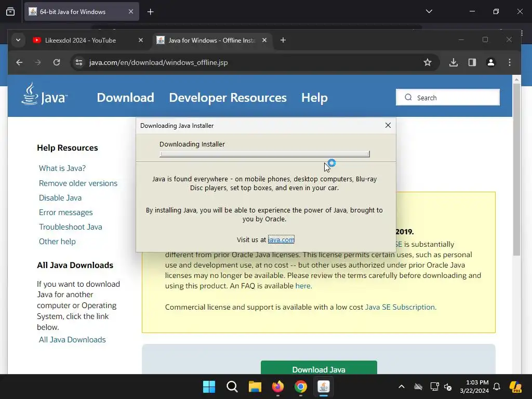Image resolution: width=532 pixels, height=399 pixels.
Task: Select the 64-bit Java for Windows tab
Action: click(x=82, y=11)
